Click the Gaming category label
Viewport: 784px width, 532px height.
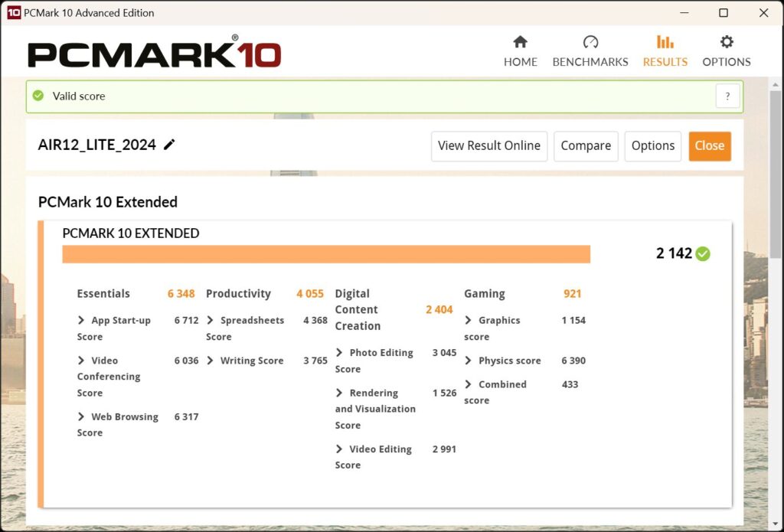click(x=485, y=293)
